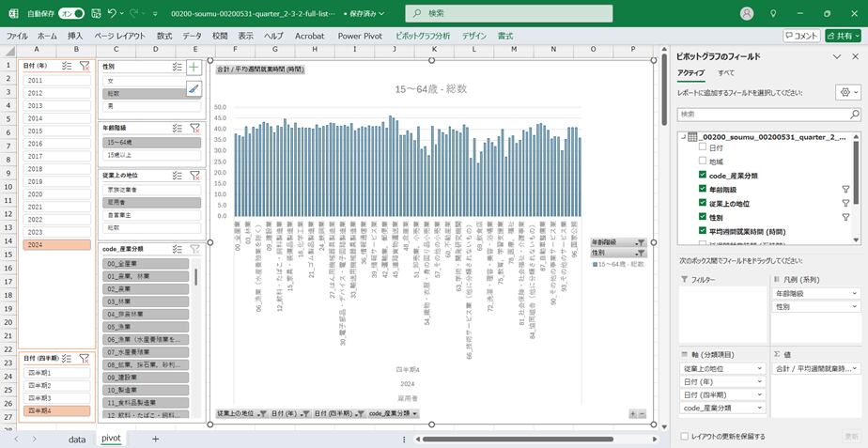Open the Power Pivot ribbon tab
The height and width of the screenshot is (448, 868).
coord(360,36)
